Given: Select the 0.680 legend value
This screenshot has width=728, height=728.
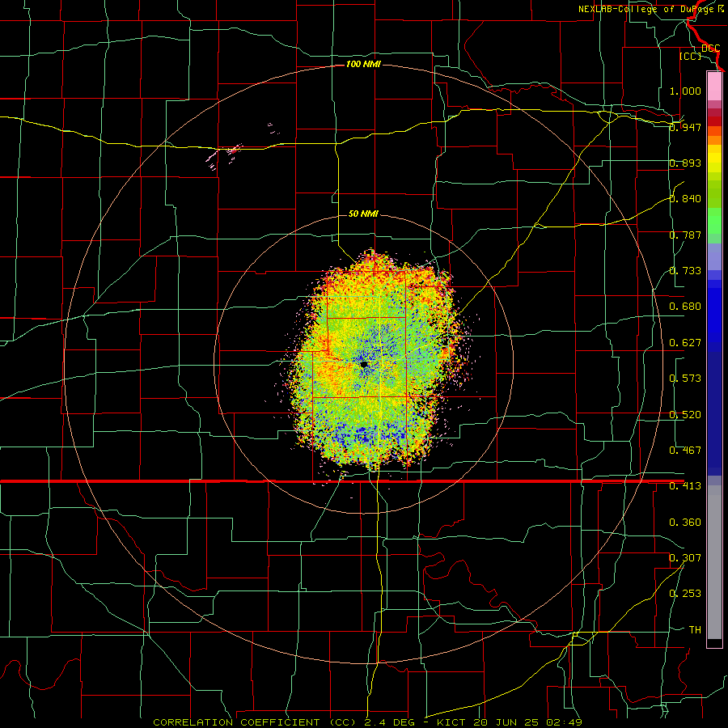Looking at the screenshot, I should point(685,307).
